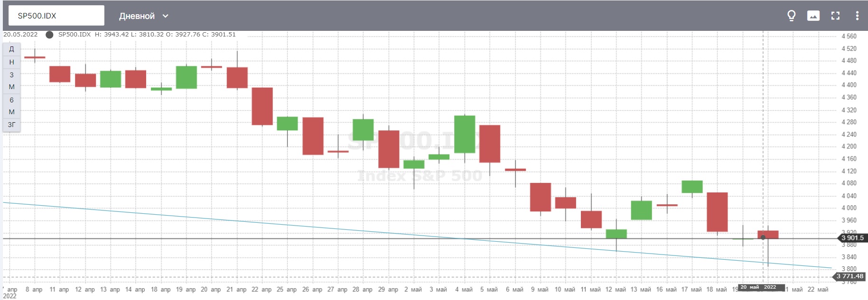This screenshot has width=868, height=300.
Task: Open the three-dot more options menu
Action: coord(857,16)
